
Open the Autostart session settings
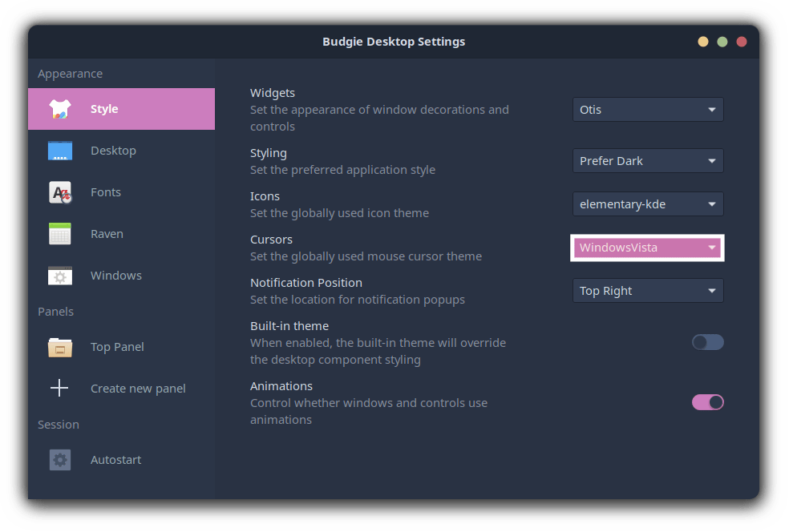[x=115, y=460]
